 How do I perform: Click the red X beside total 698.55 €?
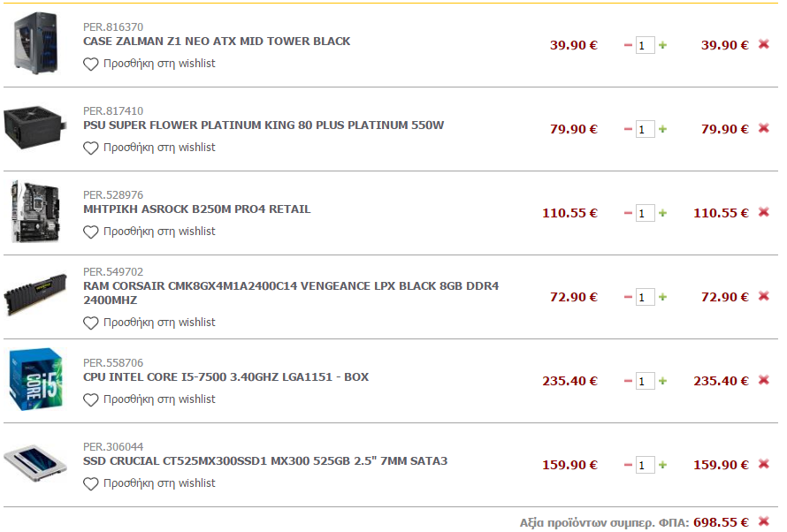coord(763,521)
